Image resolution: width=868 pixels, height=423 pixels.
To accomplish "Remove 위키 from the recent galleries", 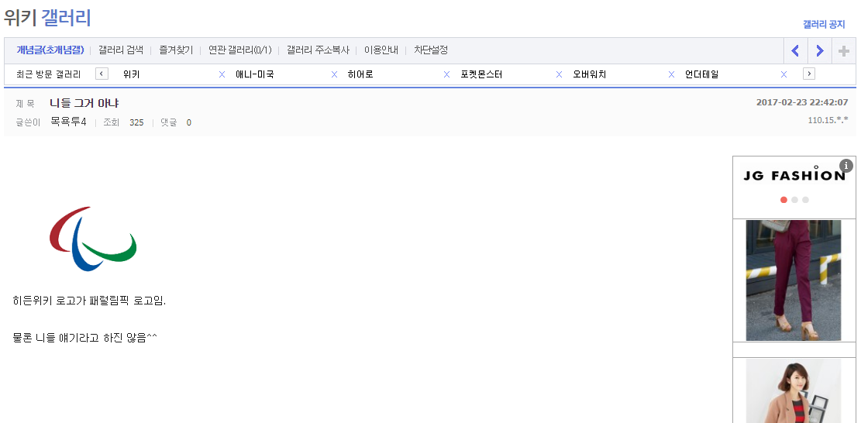I will (x=222, y=74).
